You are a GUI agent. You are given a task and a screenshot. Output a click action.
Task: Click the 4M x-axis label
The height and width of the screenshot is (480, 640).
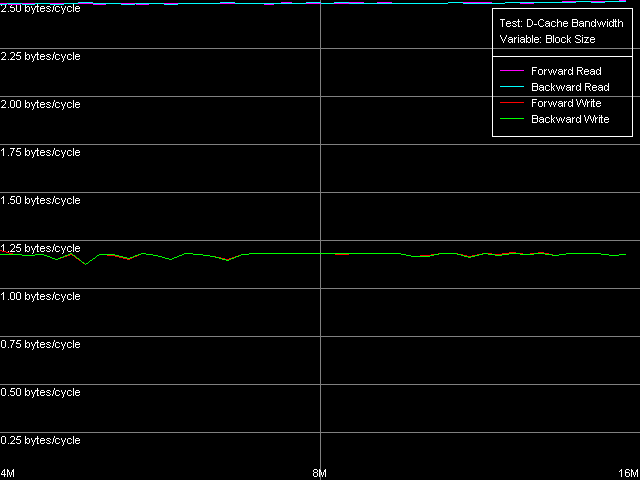(8, 473)
